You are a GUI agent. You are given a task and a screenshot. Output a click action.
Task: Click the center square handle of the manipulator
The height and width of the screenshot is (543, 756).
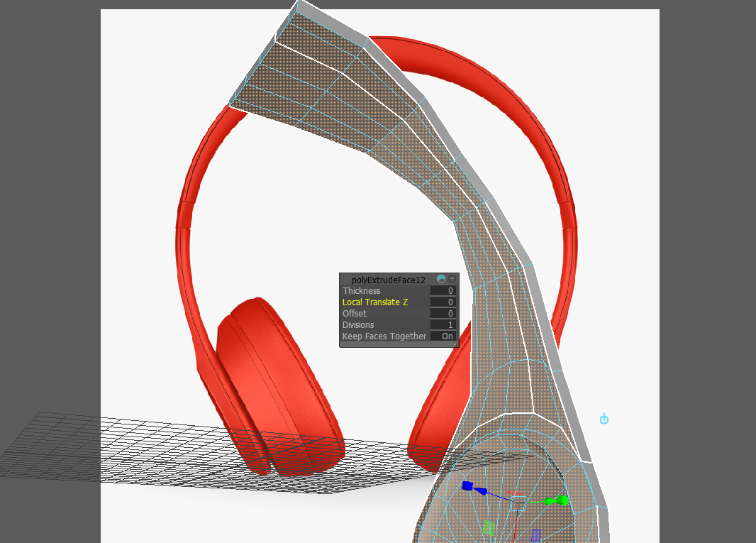click(519, 503)
